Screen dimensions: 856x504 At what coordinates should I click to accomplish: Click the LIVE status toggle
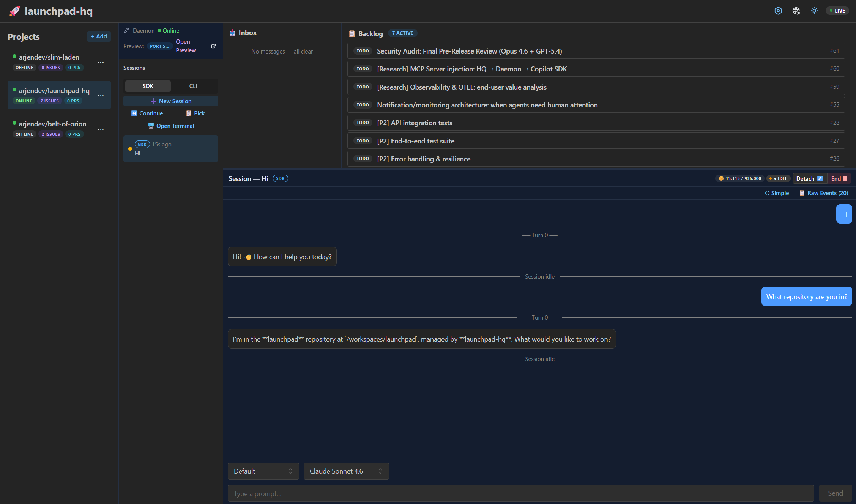(x=837, y=10)
